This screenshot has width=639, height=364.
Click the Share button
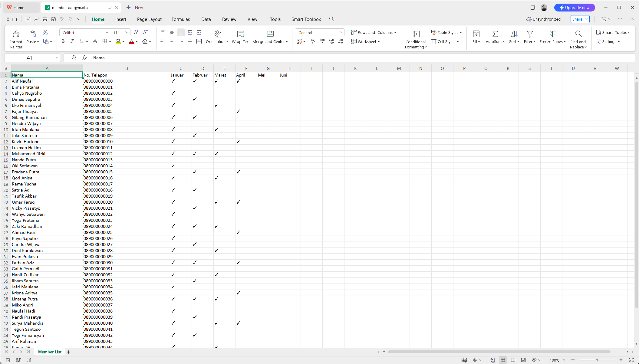tap(577, 19)
